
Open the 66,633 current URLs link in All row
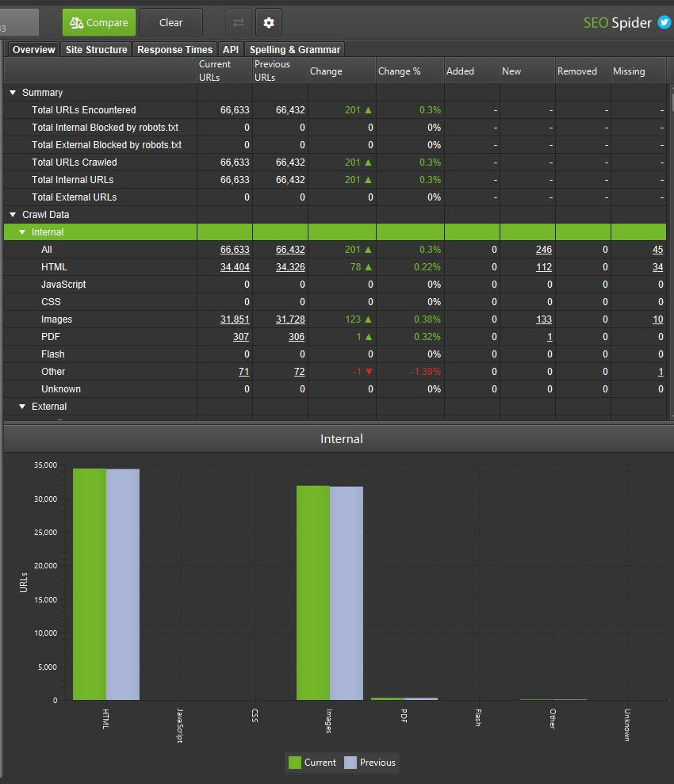click(x=235, y=250)
